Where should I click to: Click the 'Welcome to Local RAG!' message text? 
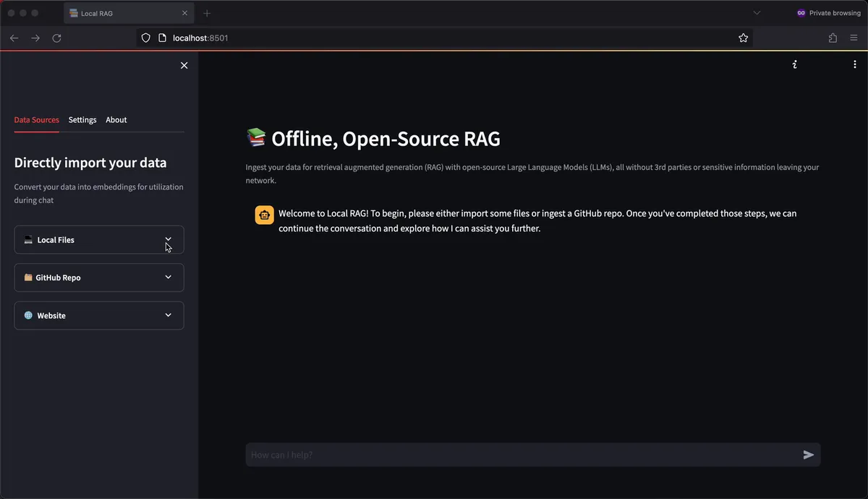pyautogui.click(x=537, y=221)
